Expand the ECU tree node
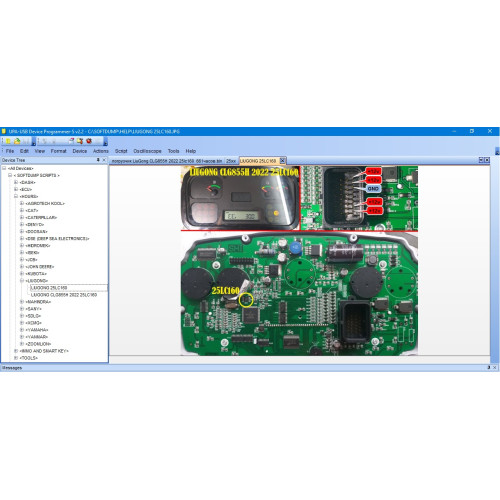This screenshot has width=500, height=500. pyautogui.click(x=16, y=189)
